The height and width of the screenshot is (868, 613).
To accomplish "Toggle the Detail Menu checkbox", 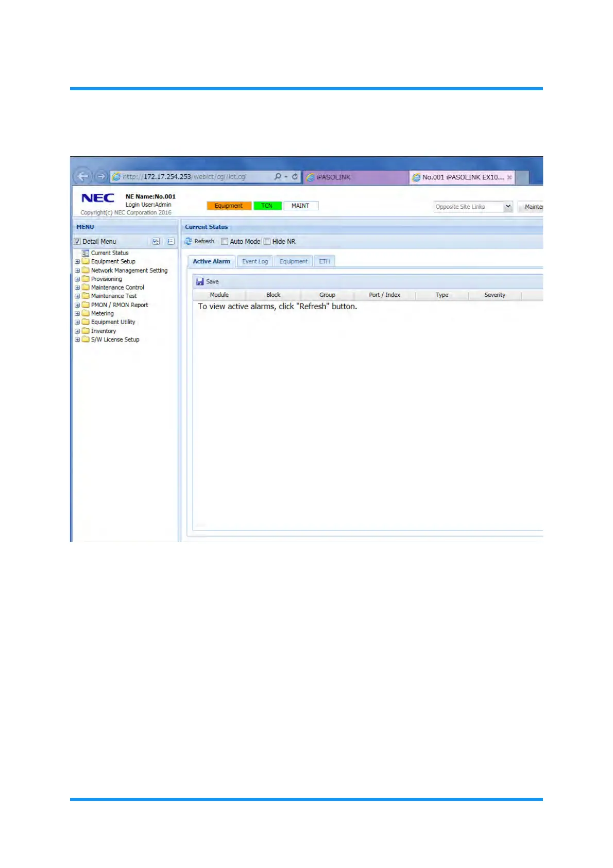I will [x=77, y=241].
